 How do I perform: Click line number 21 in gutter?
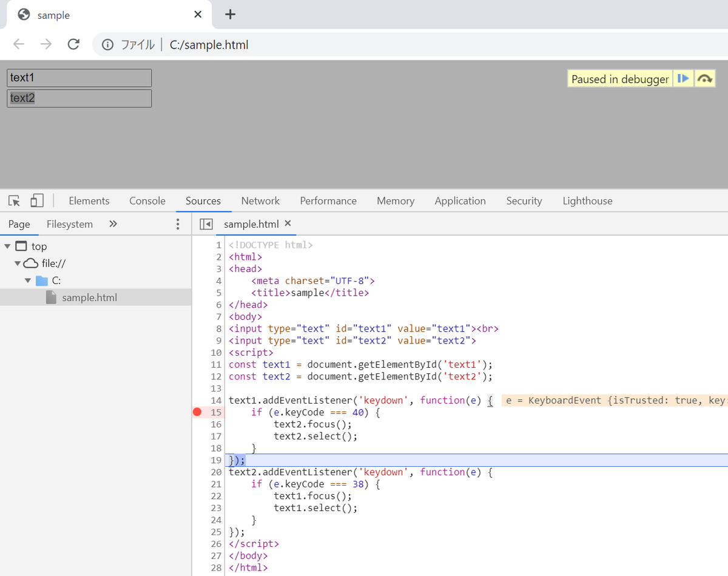(217, 484)
